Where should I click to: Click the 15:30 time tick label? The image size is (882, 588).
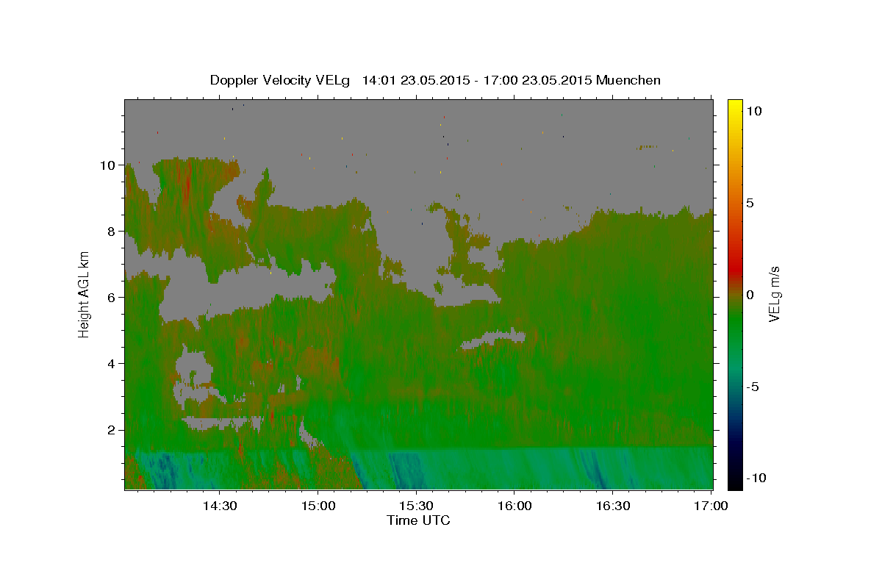(416, 506)
